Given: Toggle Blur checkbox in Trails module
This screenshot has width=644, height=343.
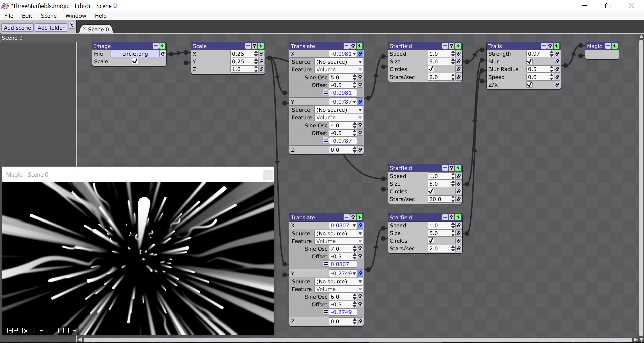Looking at the screenshot, I should click(530, 61).
